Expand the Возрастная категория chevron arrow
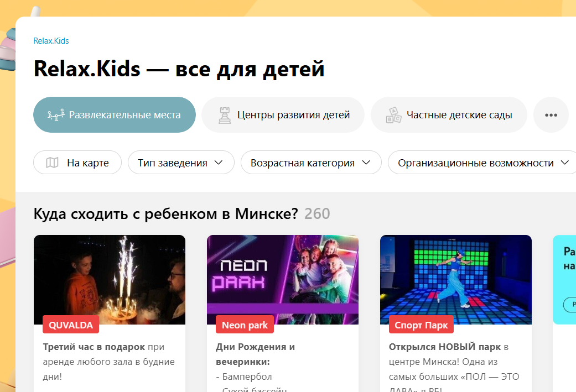The height and width of the screenshot is (392, 576). click(366, 163)
